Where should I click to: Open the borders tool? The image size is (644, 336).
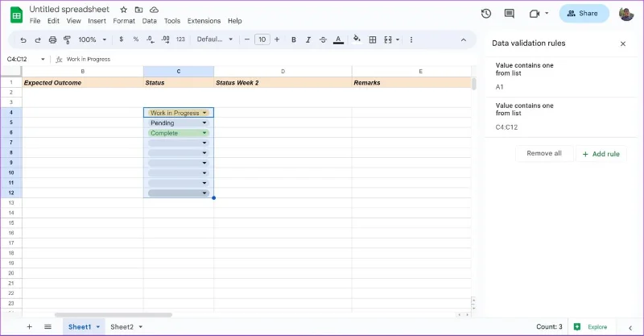[x=373, y=39]
